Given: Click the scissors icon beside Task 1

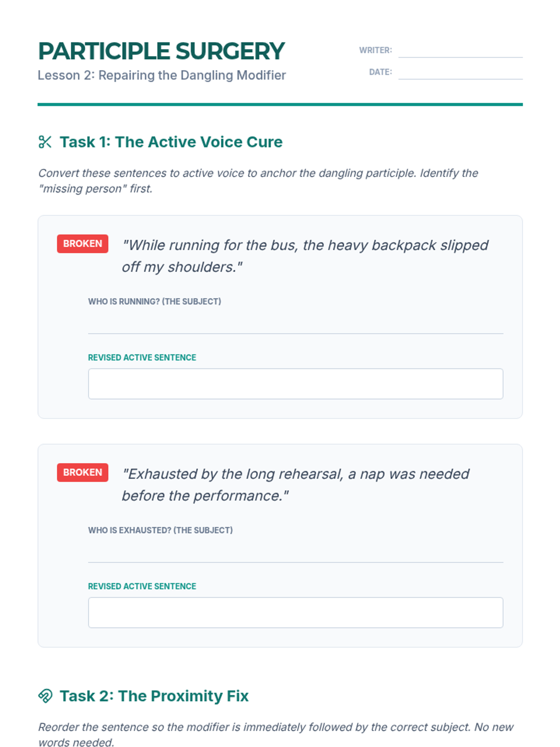Looking at the screenshot, I should point(45,142).
